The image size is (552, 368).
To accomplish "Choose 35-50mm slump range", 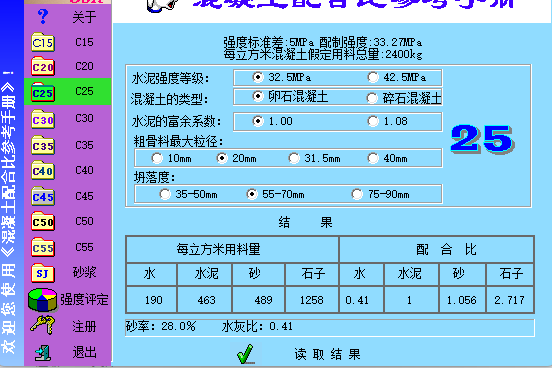I will tap(165, 194).
